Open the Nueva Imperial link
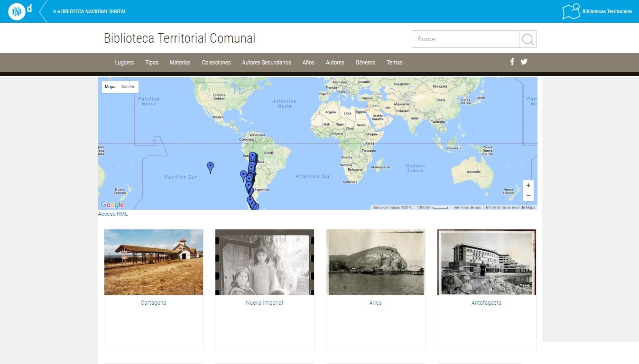 point(264,303)
